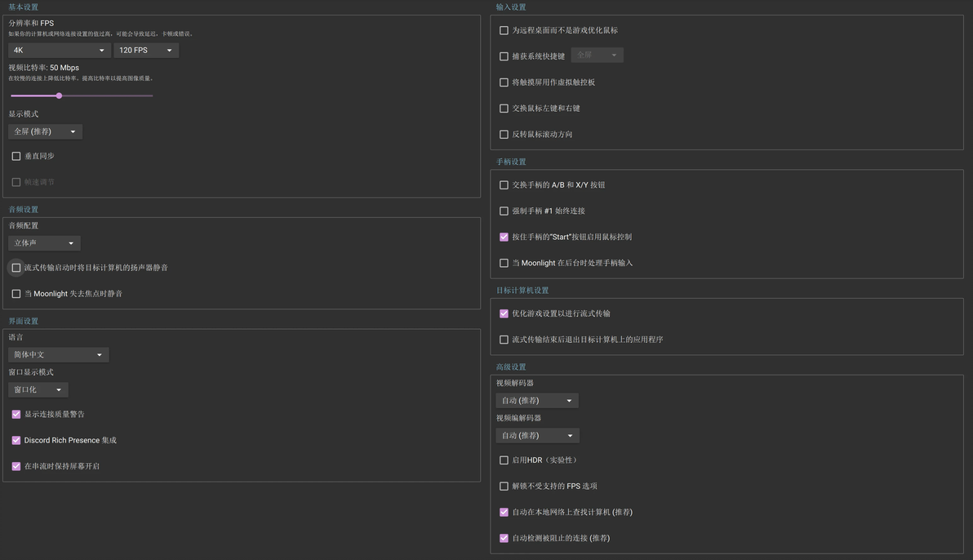Image resolution: width=973 pixels, height=560 pixels.
Task: Uncheck 显示连接质量警告 checkbox
Action: click(16, 415)
